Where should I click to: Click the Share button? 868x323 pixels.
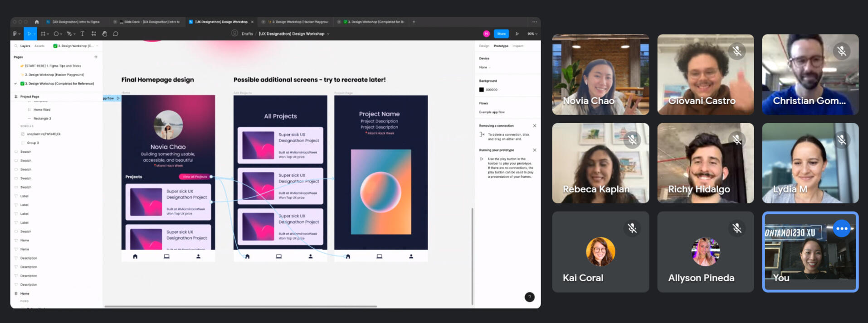point(501,34)
